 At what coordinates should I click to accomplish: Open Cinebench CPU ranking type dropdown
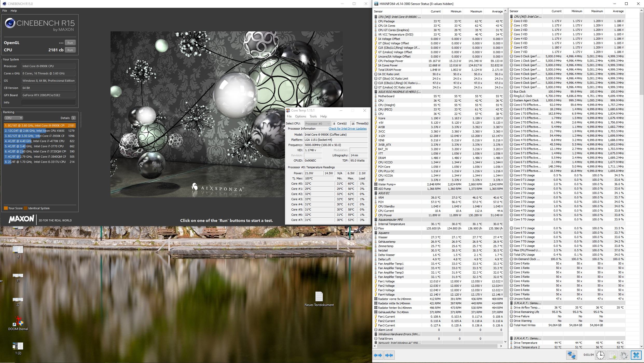point(13,118)
